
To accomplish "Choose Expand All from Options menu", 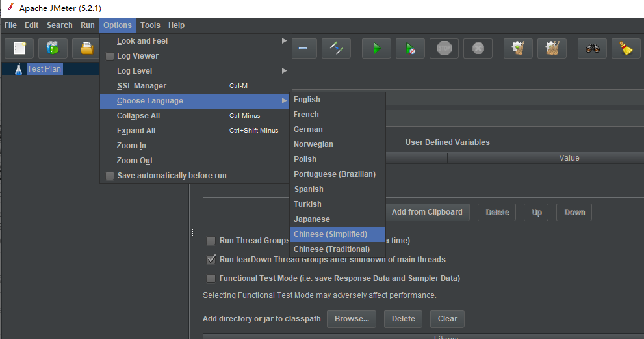I will [x=196, y=131].
